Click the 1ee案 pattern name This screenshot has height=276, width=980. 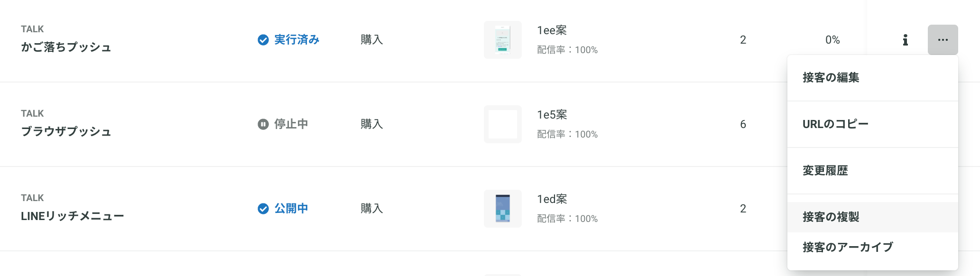click(552, 30)
